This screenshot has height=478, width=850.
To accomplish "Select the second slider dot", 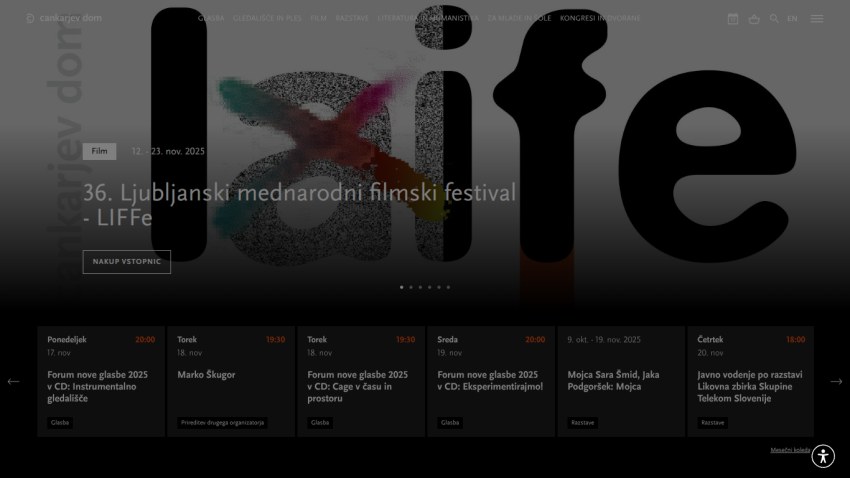I will (411, 287).
